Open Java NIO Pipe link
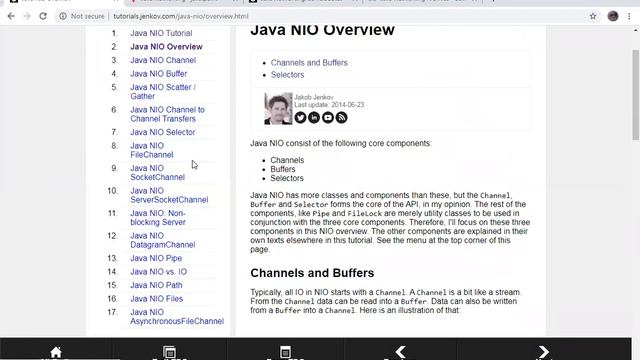Screen dimensions: 640x360 [x=156, y=258]
